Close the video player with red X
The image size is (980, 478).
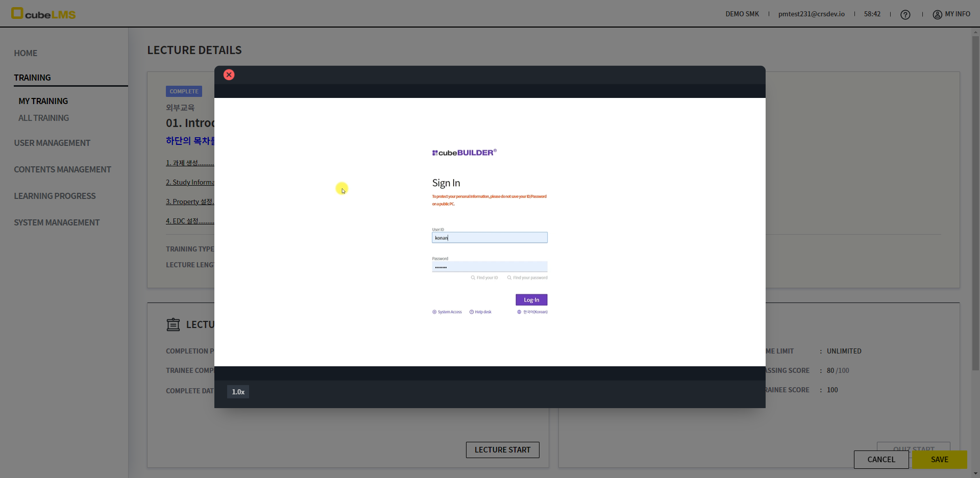coord(229,75)
